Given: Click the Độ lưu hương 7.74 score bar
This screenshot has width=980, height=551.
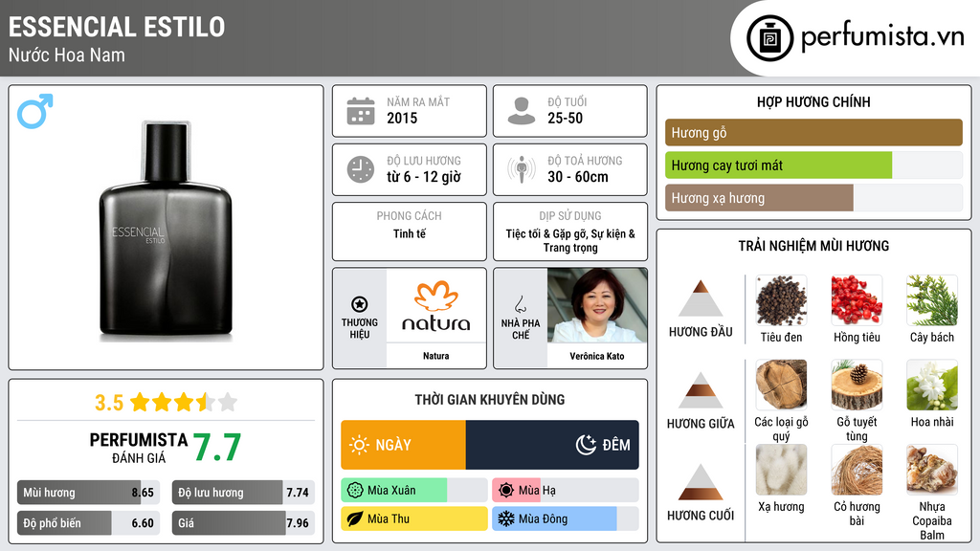Looking at the screenshot, I should [x=243, y=493].
